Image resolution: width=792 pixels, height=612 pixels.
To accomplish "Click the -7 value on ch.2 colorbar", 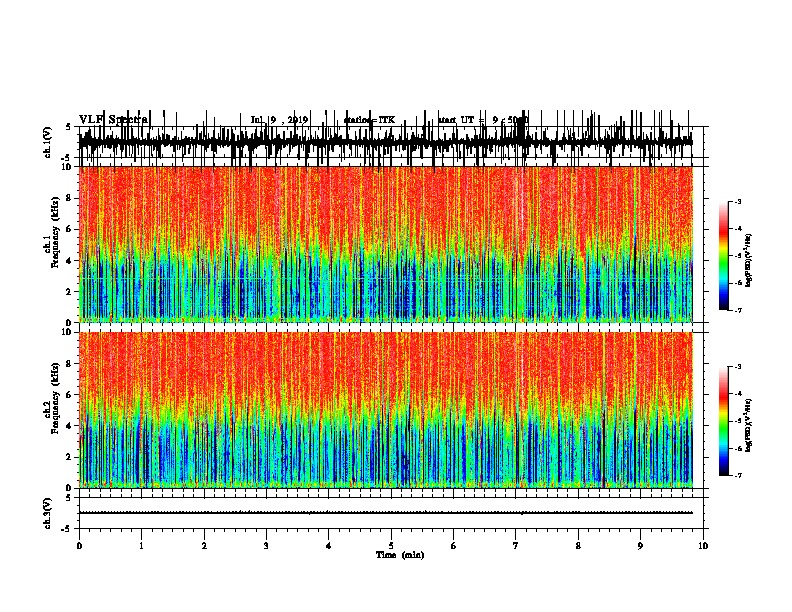I will pos(738,475).
